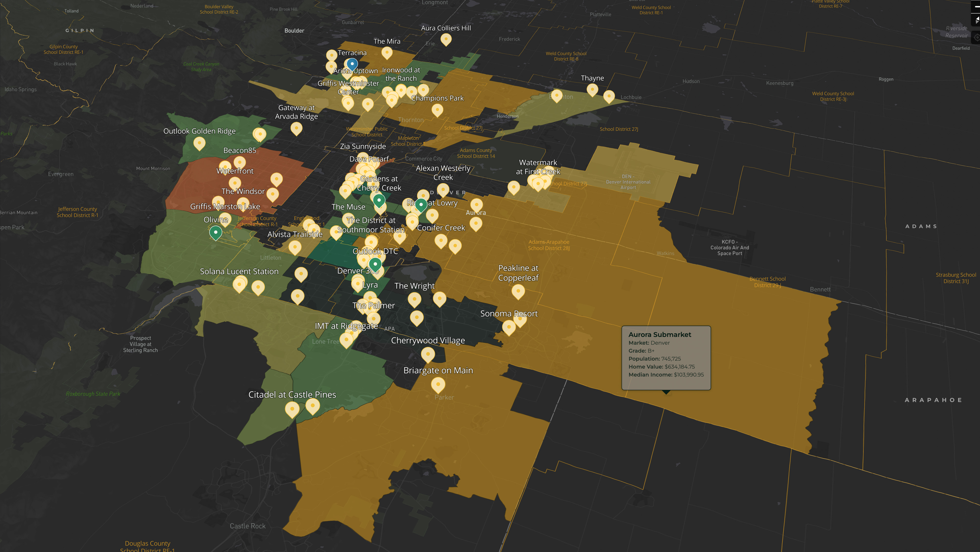Viewport: 980px width, 552px height.
Task: Select the Peakline at Copperleaf pin
Action: pos(518,291)
